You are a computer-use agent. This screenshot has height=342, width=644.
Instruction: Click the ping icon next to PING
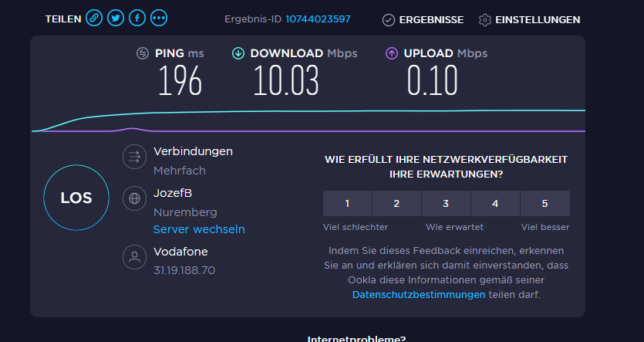point(143,53)
